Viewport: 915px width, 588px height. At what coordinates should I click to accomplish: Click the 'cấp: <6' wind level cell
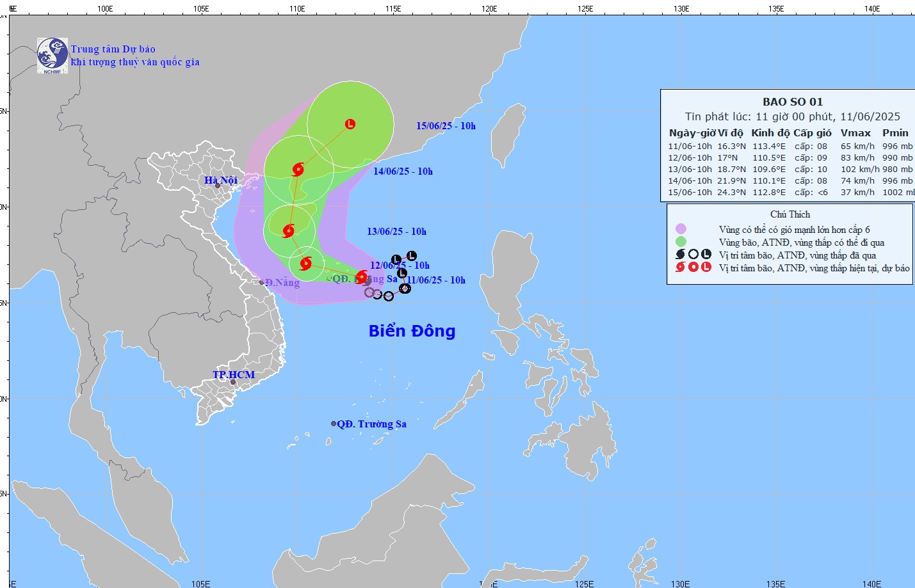point(811,193)
